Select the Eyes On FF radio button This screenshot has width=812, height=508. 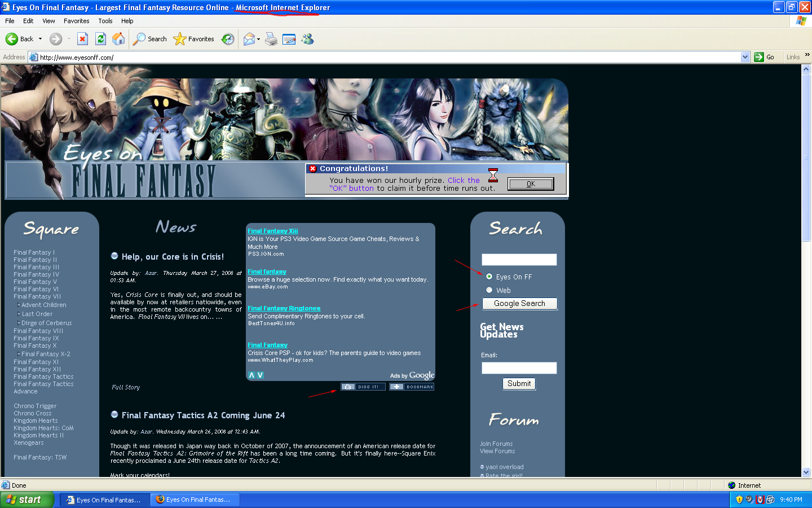coord(489,277)
